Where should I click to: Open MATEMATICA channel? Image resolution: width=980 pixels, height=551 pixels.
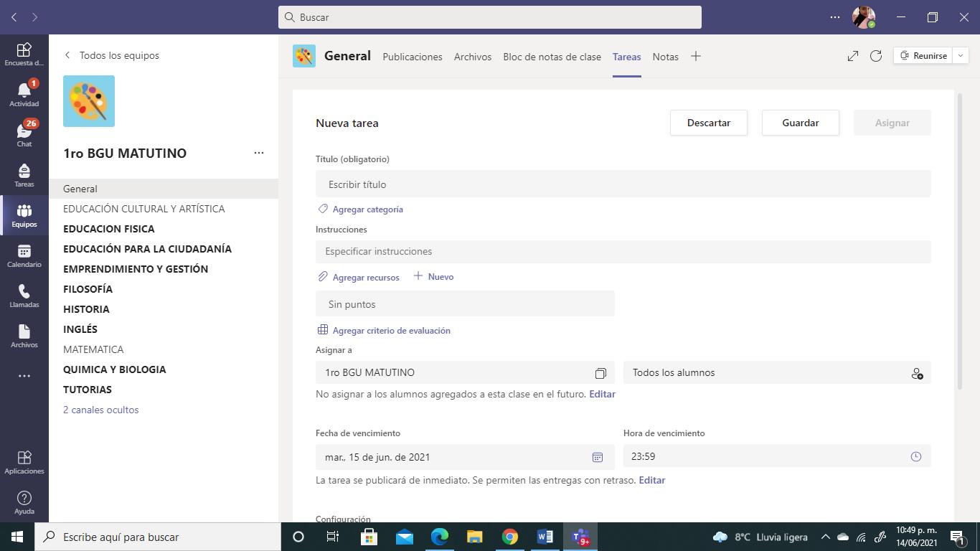tap(164, 349)
